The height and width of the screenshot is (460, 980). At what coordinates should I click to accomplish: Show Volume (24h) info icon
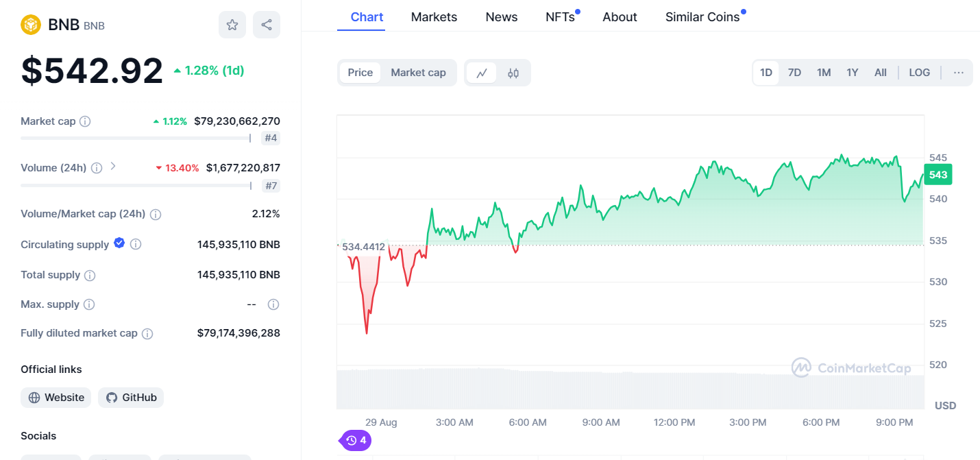97,168
